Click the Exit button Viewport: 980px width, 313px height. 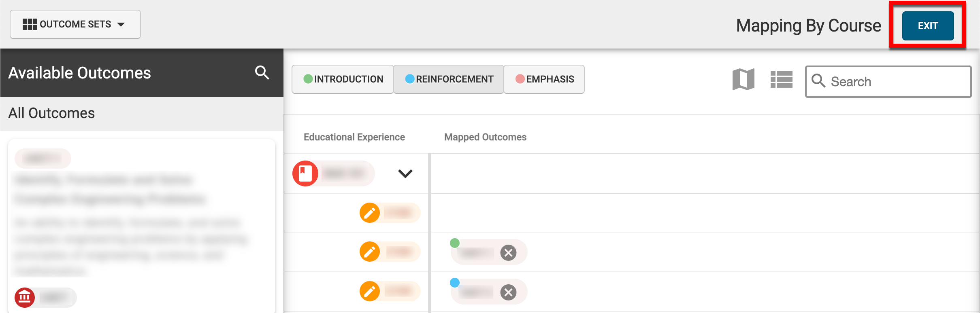[928, 26]
